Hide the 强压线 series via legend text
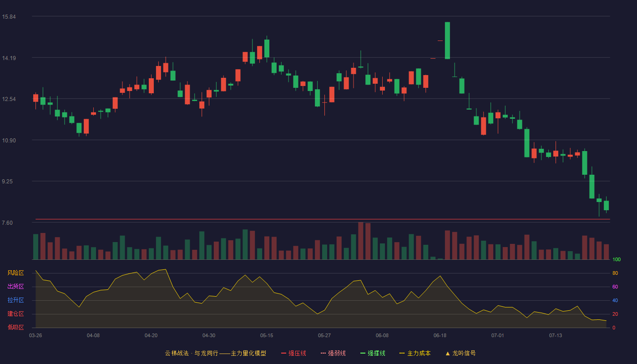Image resolution: width=637 pixels, height=364 pixels. tap(297, 353)
